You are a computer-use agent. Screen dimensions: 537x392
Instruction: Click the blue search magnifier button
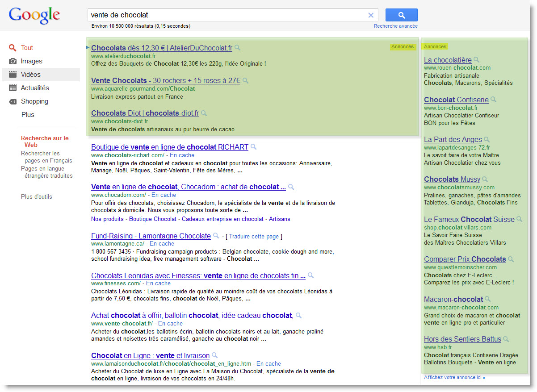point(401,15)
